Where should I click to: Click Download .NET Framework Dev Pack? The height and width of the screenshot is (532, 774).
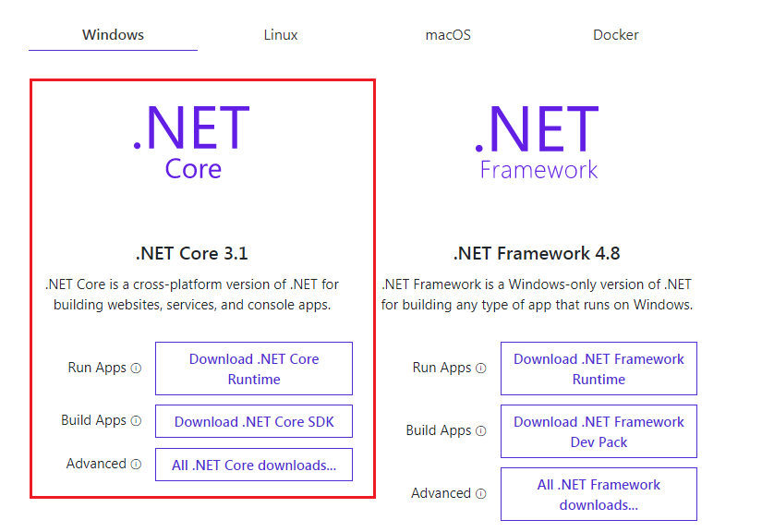(598, 431)
